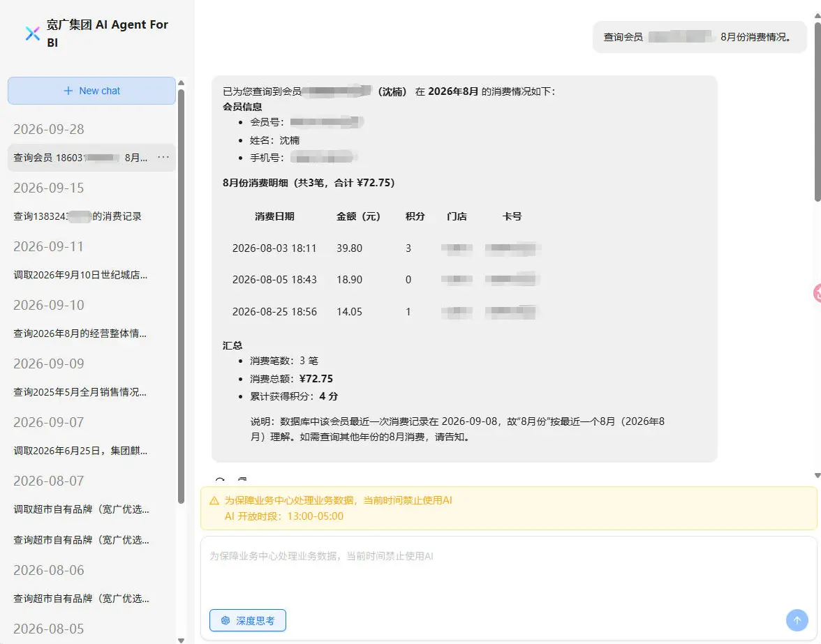The height and width of the screenshot is (644, 821).
Task: Click the amount cell 18.90
Action: 349,279
